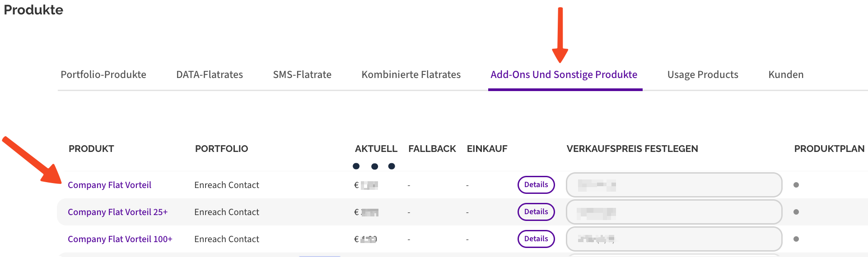This screenshot has height=257, width=868.
Task: Click Details for Company Flat Vorteil
Action: [x=536, y=185]
